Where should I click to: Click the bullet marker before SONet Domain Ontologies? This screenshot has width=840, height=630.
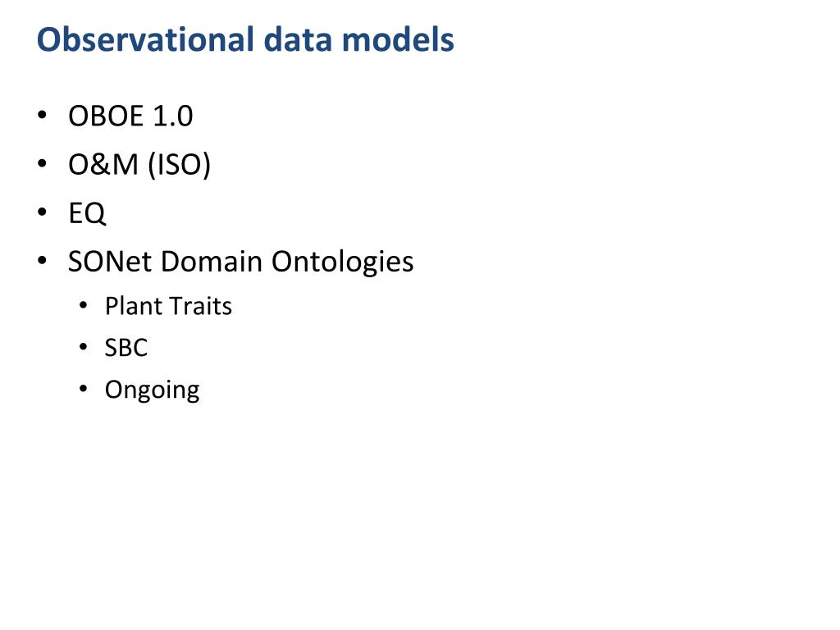(43, 261)
